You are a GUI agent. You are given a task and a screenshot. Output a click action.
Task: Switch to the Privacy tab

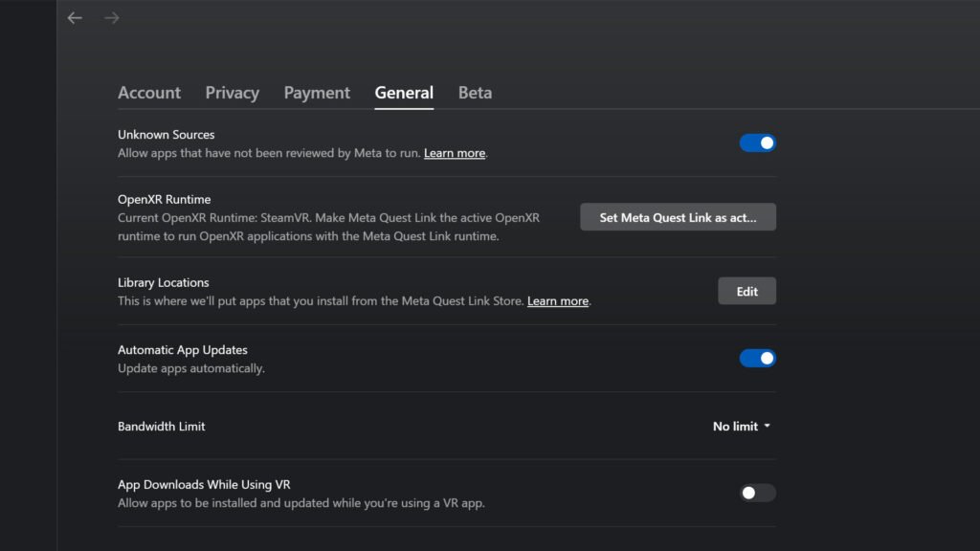pos(233,93)
